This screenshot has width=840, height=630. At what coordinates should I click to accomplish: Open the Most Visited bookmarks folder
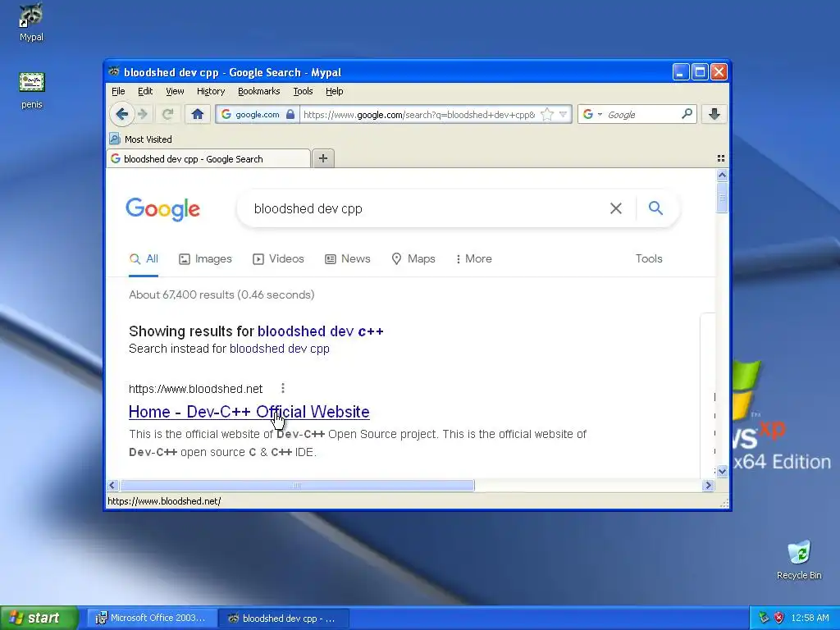click(141, 139)
